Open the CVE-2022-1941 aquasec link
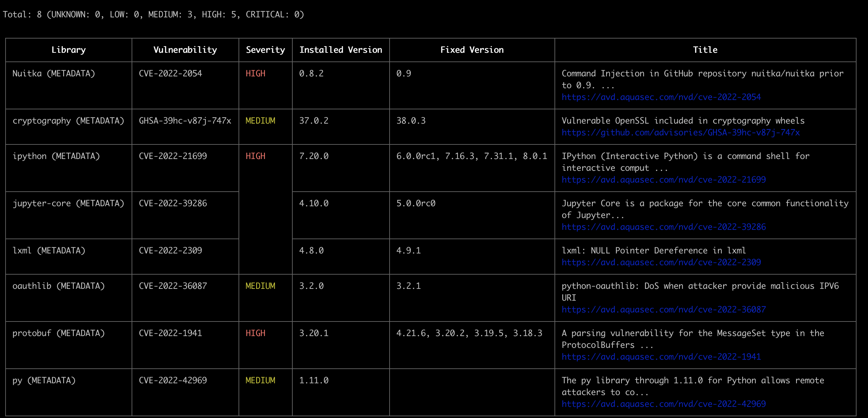The image size is (868, 418). [661, 357]
